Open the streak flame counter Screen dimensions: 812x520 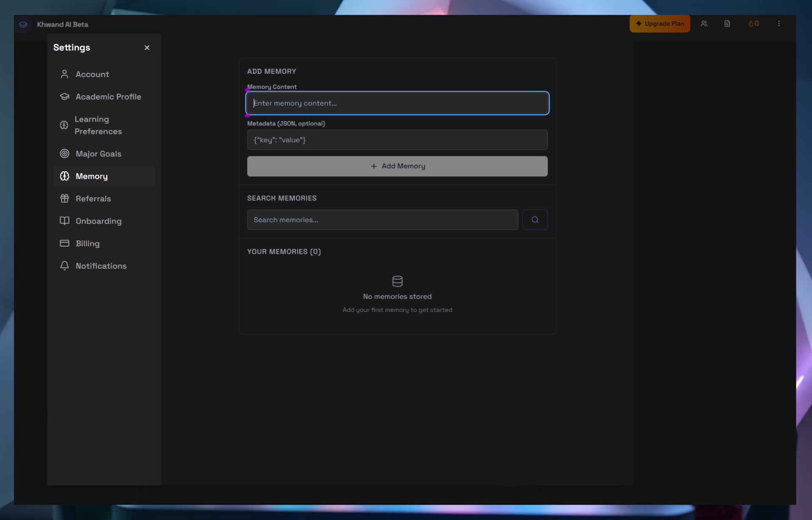point(753,24)
